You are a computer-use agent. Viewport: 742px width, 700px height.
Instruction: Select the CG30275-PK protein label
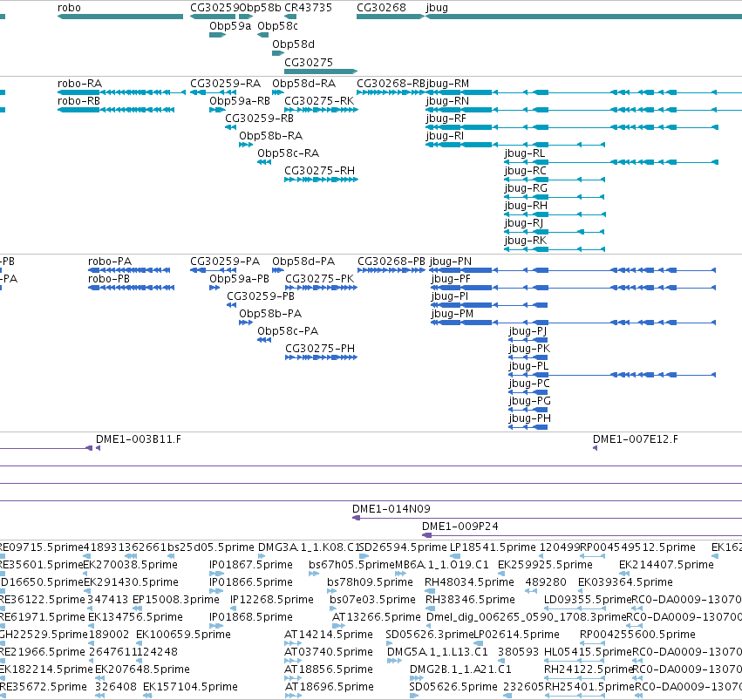pos(319,279)
